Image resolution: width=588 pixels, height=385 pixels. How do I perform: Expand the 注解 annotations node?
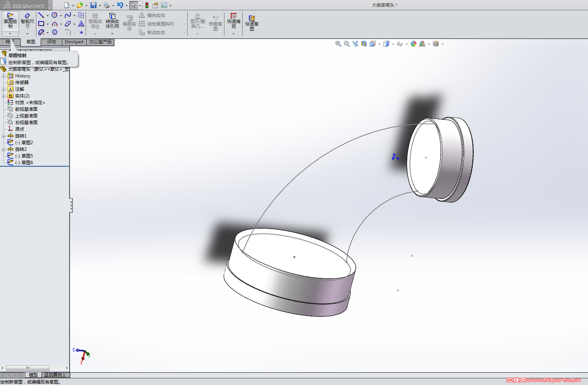(x=4, y=89)
